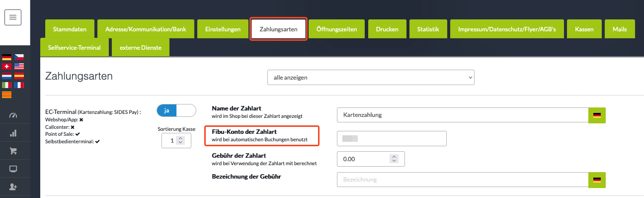This screenshot has width=644, height=198.
Task: Click the 'Selbstbedienterminal:' status line
Action: (73, 141)
